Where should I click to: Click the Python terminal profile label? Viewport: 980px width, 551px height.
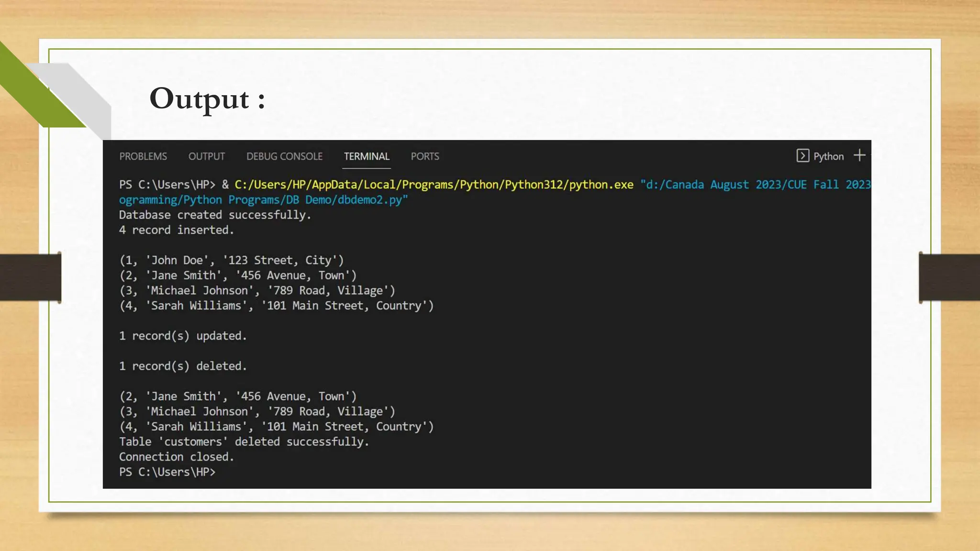828,156
